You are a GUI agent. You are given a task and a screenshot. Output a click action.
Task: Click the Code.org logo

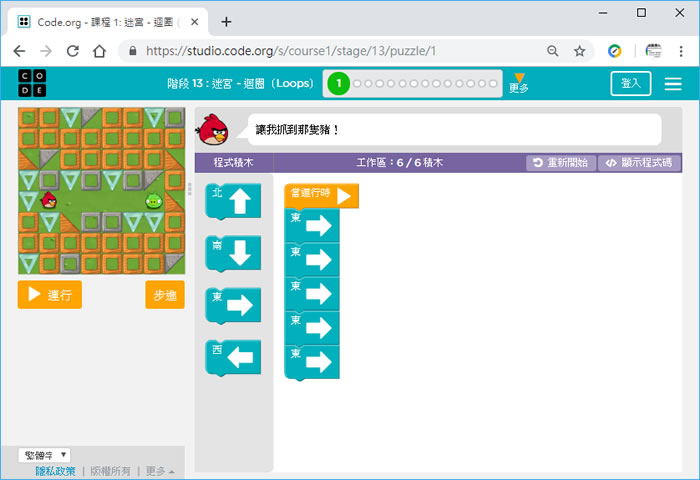click(32, 83)
